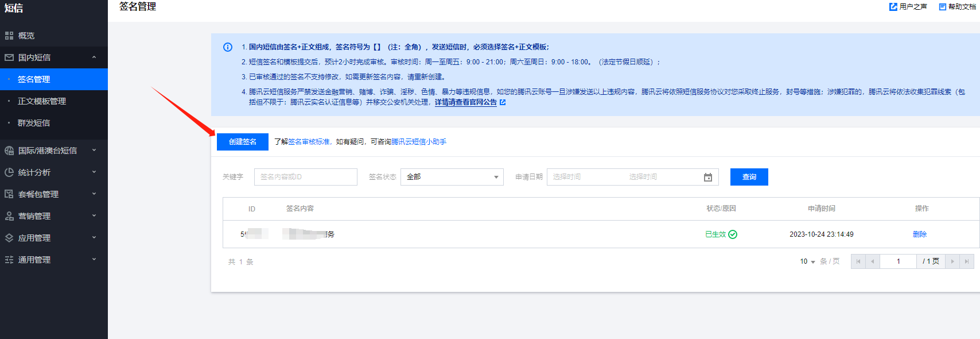The width and height of the screenshot is (980, 339).
Task: Click the 签名内容 column header
Action: point(300,209)
